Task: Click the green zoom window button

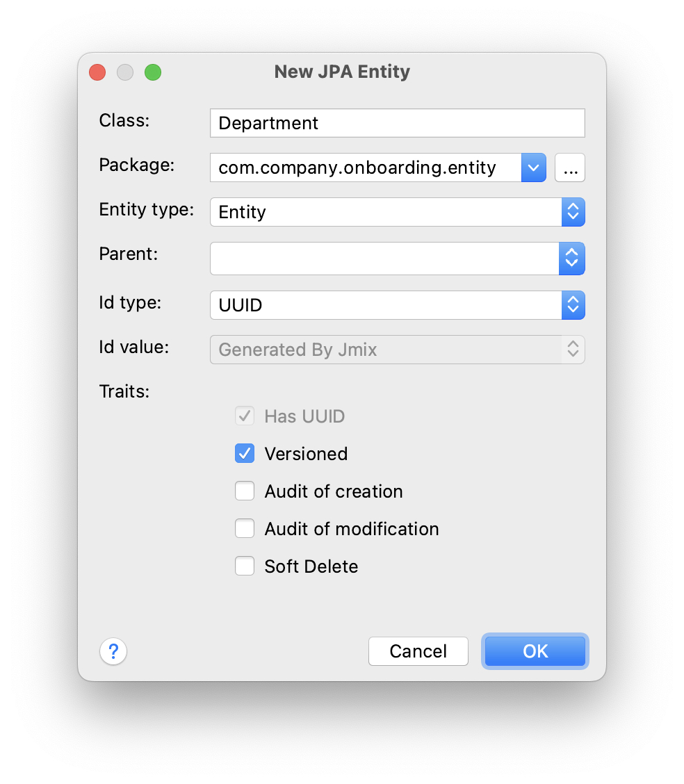Action: pyautogui.click(x=153, y=72)
